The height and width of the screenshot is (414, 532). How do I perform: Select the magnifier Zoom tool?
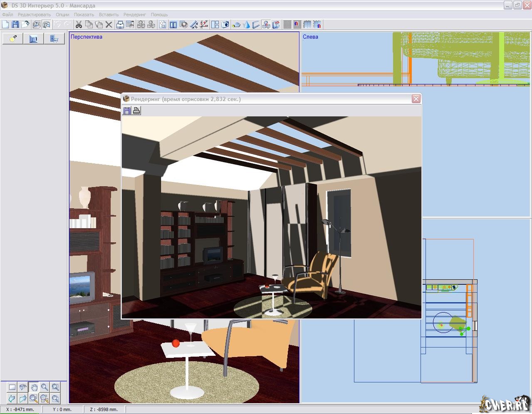click(x=45, y=387)
